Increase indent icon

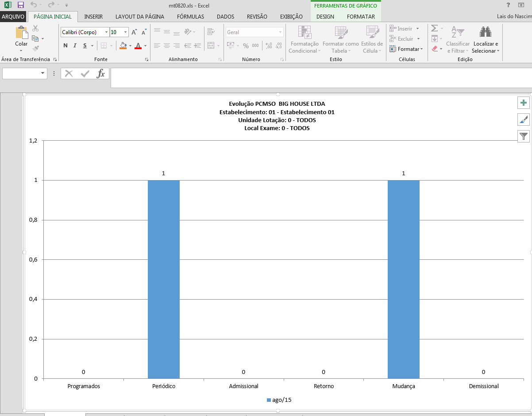[x=197, y=46]
